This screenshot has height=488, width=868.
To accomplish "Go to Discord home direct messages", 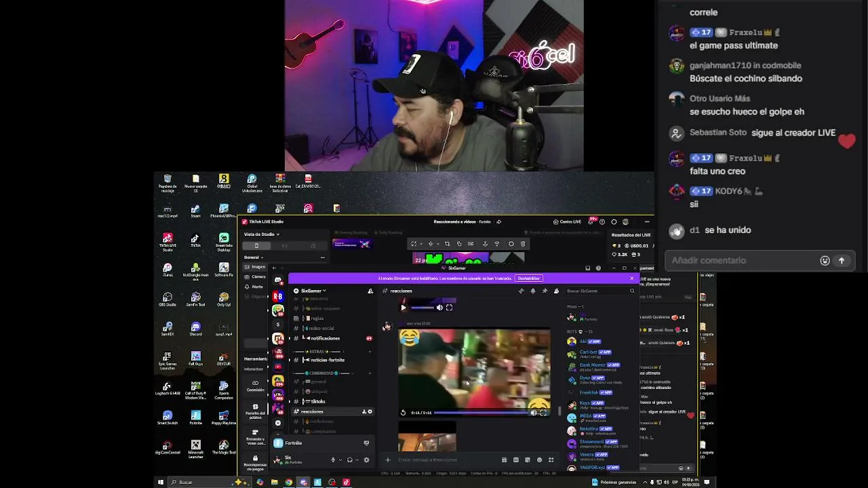I will pyautogui.click(x=278, y=280).
